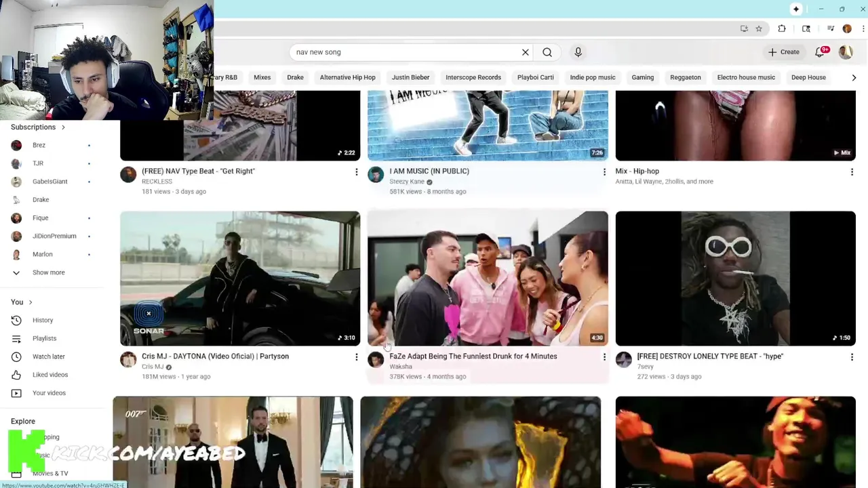
Task: Open the Watch later clock icon
Action: click(x=16, y=357)
